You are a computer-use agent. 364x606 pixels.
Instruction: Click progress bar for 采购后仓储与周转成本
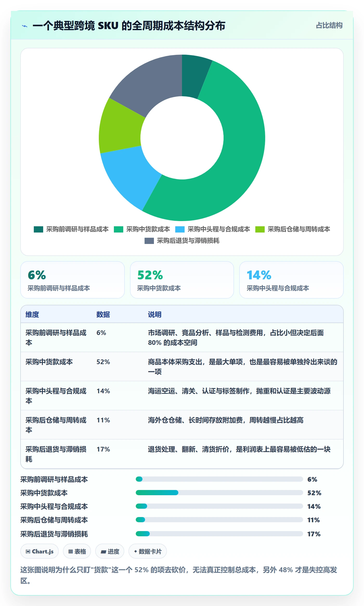[219, 520]
